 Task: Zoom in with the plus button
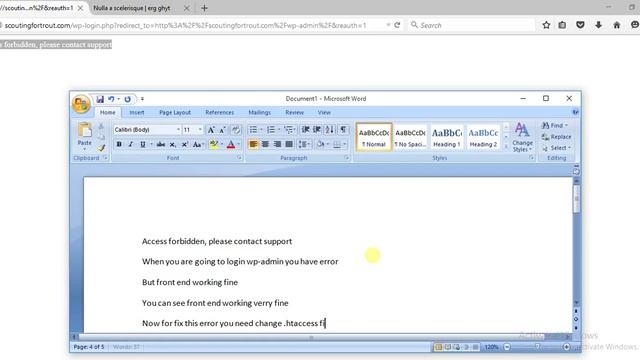coord(566,347)
